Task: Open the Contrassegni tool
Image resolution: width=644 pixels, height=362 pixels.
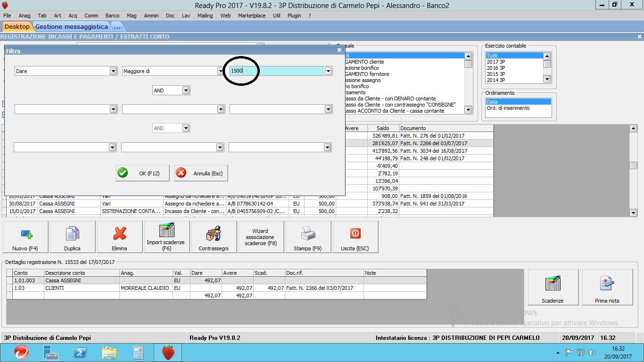Action: tap(214, 237)
